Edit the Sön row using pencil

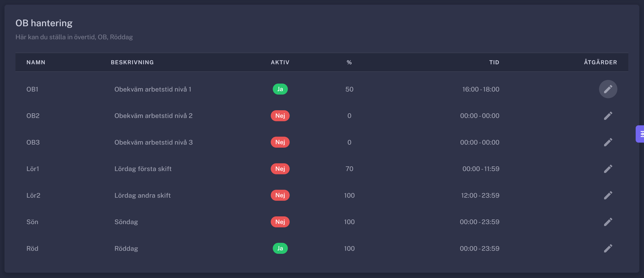click(608, 222)
